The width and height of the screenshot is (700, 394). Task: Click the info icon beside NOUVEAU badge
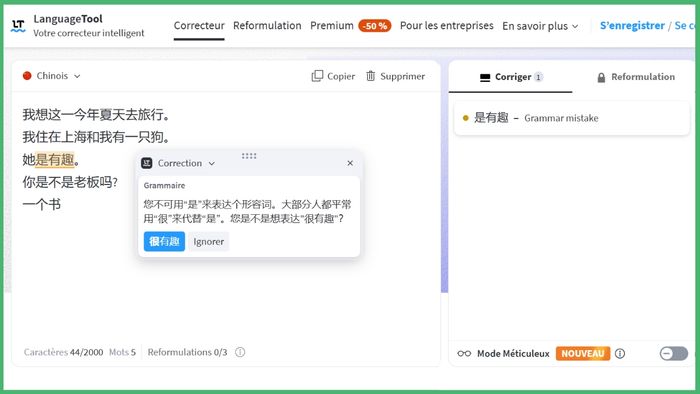point(620,353)
